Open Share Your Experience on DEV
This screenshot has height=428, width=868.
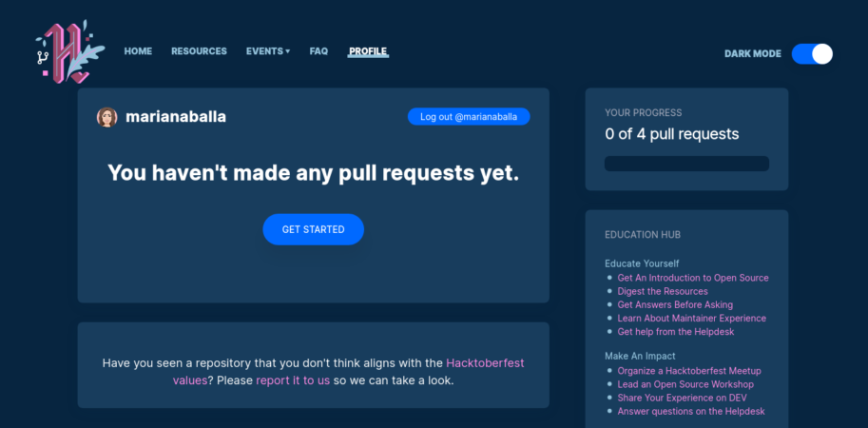click(x=683, y=398)
